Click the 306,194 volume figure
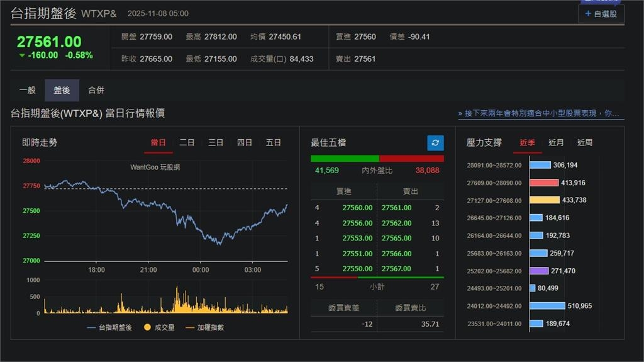The width and height of the screenshot is (644, 362). point(565,165)
